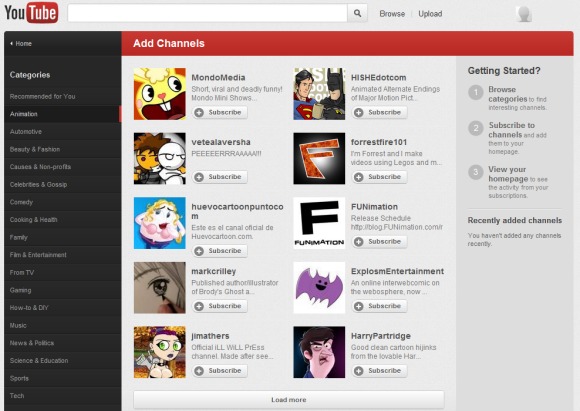Select the Comedy category
This screenshot has height=411, width=580.
tap(63, 202)
